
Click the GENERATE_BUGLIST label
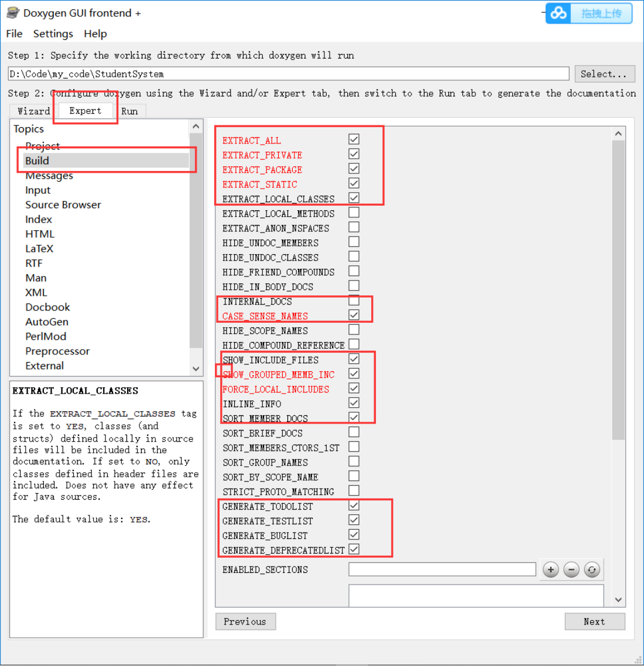coord(265,535)
